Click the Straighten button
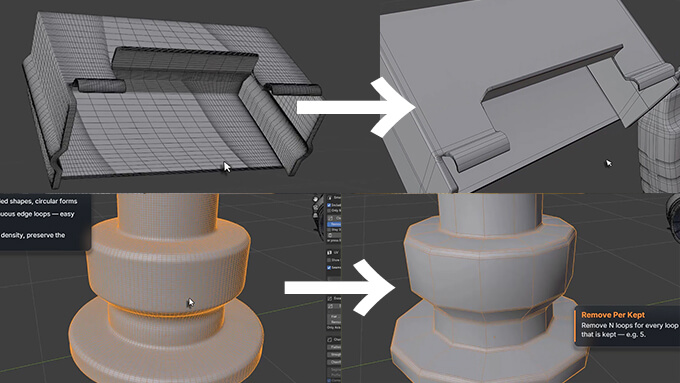Screen dimensions: 680x383 click(334, 354)
